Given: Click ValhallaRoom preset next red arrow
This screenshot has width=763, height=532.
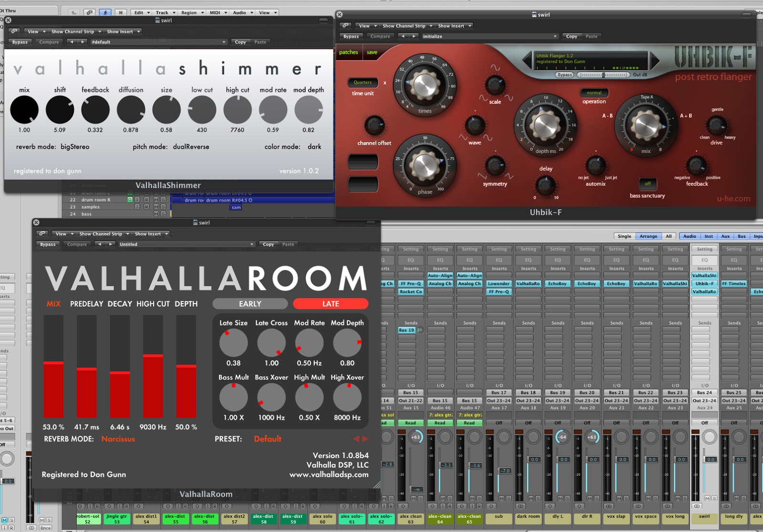Looking at the screenshot, I should [365, 439].
